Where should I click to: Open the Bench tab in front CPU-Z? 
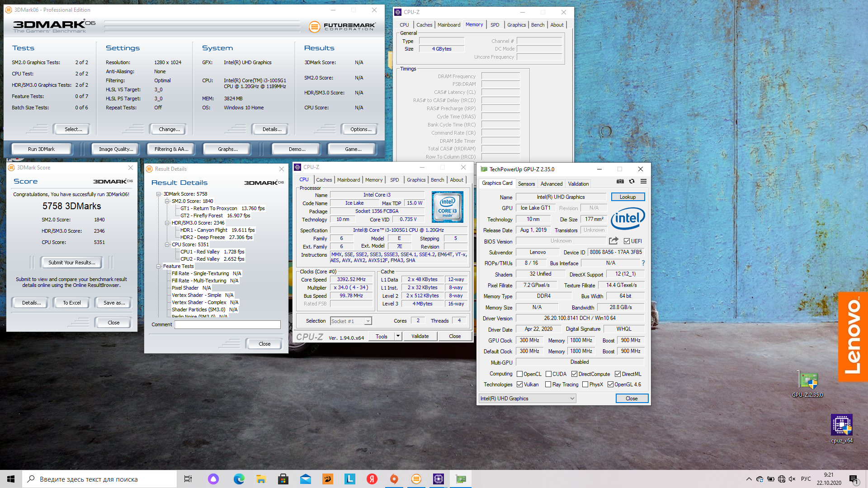pos(437,180)
